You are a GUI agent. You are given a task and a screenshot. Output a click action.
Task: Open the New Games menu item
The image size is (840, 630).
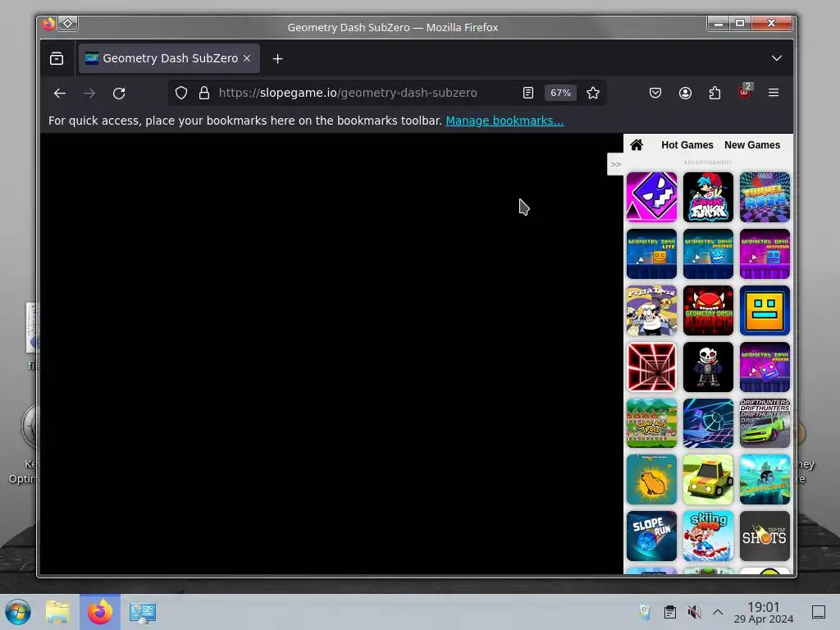point(752,144)
